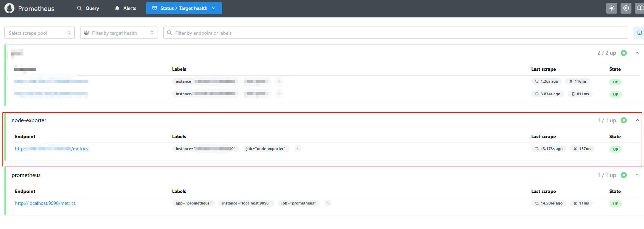Click the node-exporter pool title
The image size is (644, 229).
click(29, 120)
